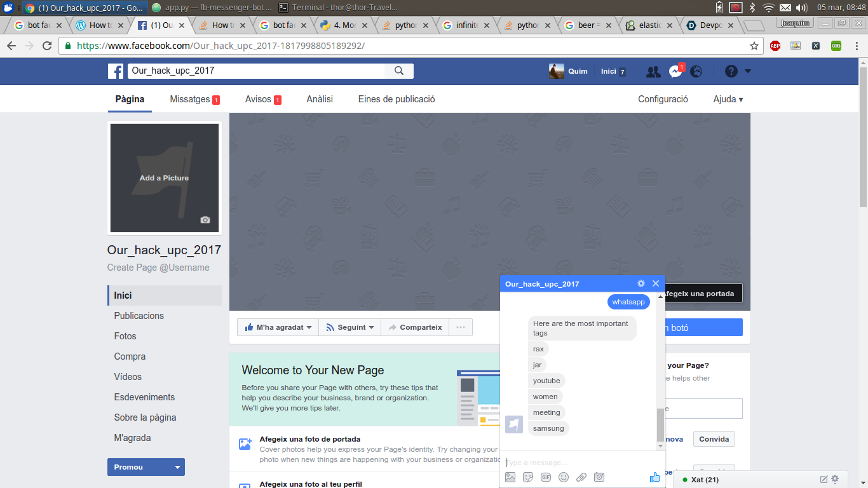Viewport: 868px width, 488px height.
Task: Click the quick help question mark icon
Action: click(x=731, y=71)
